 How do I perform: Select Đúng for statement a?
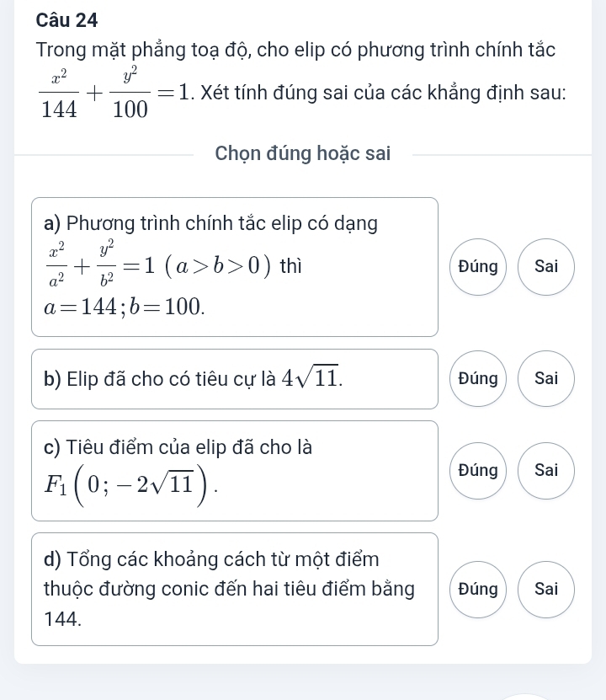coord(477,266)
